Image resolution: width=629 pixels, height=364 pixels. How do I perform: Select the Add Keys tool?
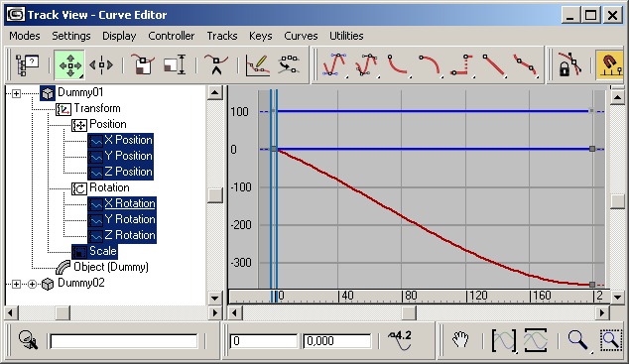216,64
